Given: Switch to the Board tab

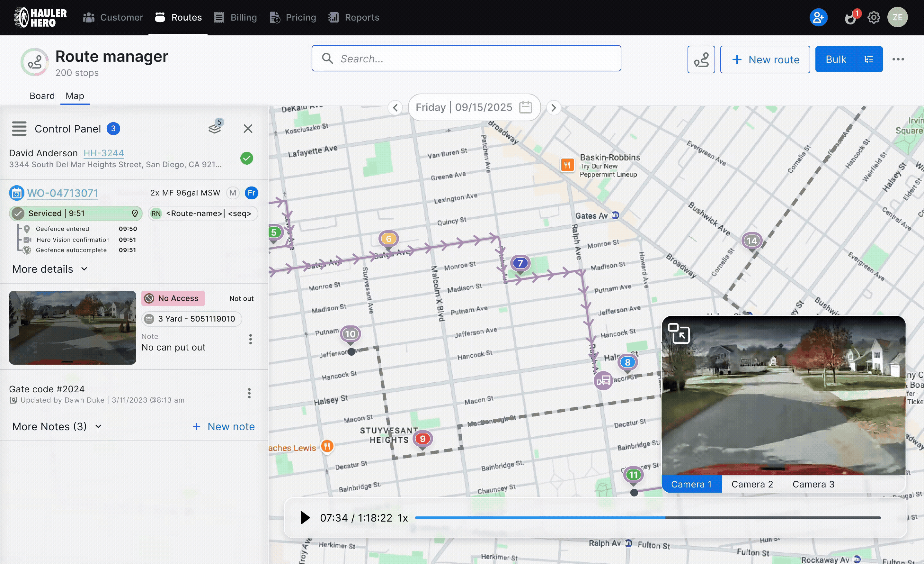Looking at the screenshot, I should 42,96.
